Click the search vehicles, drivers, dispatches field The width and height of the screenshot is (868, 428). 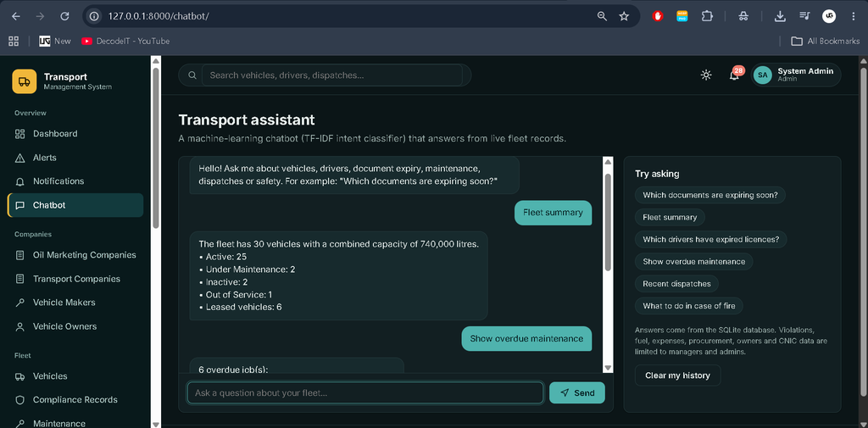coord(332,75)
